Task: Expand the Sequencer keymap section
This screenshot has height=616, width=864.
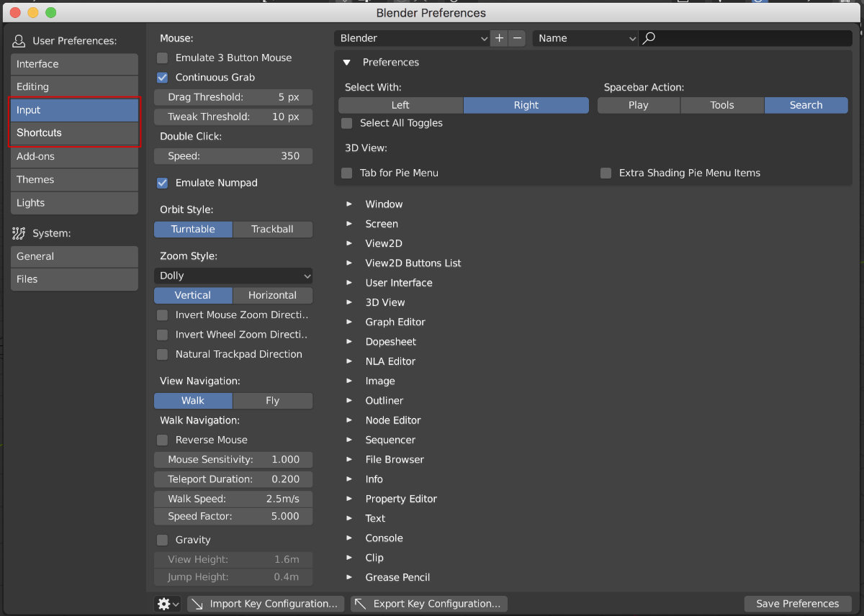Action: coord(349,440)
